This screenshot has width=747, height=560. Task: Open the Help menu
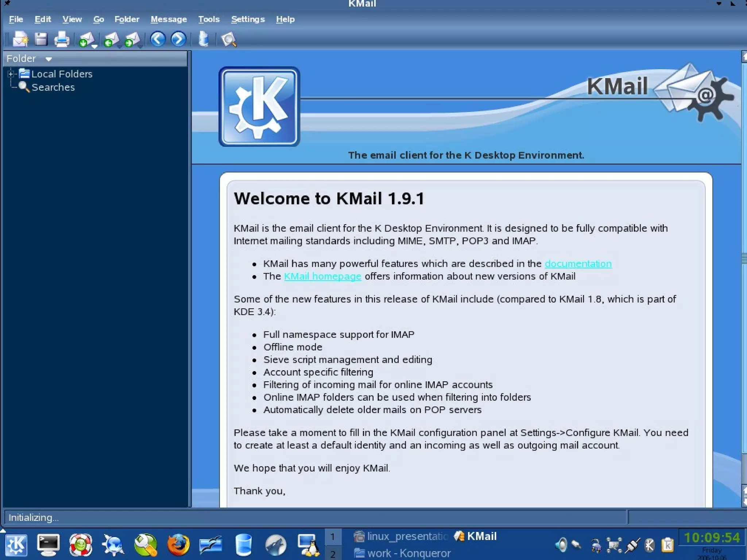point(285,19)
